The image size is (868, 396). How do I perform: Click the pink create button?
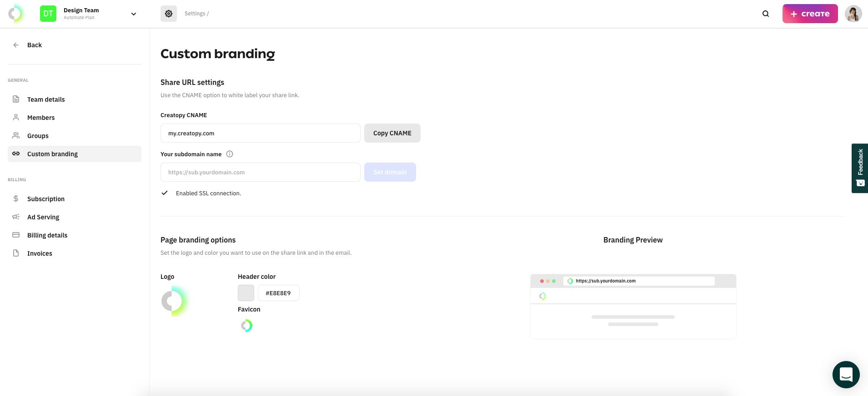click(810, 14)
